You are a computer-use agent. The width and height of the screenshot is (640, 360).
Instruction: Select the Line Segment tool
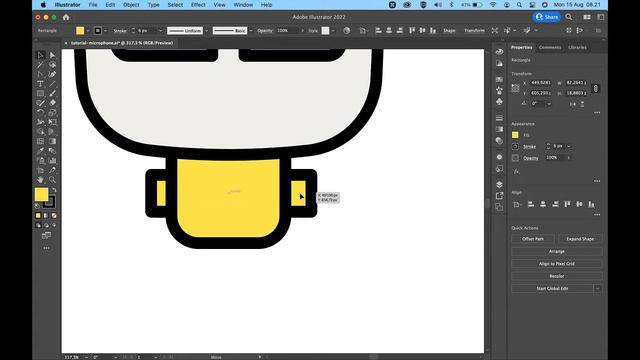coord(53,84)
